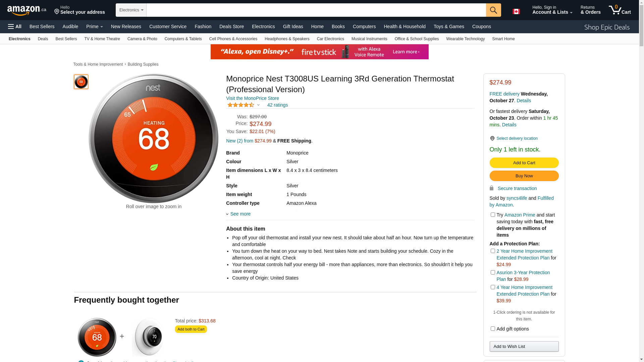
Task: Open the All hamburger menu
Action: (15, 26)
